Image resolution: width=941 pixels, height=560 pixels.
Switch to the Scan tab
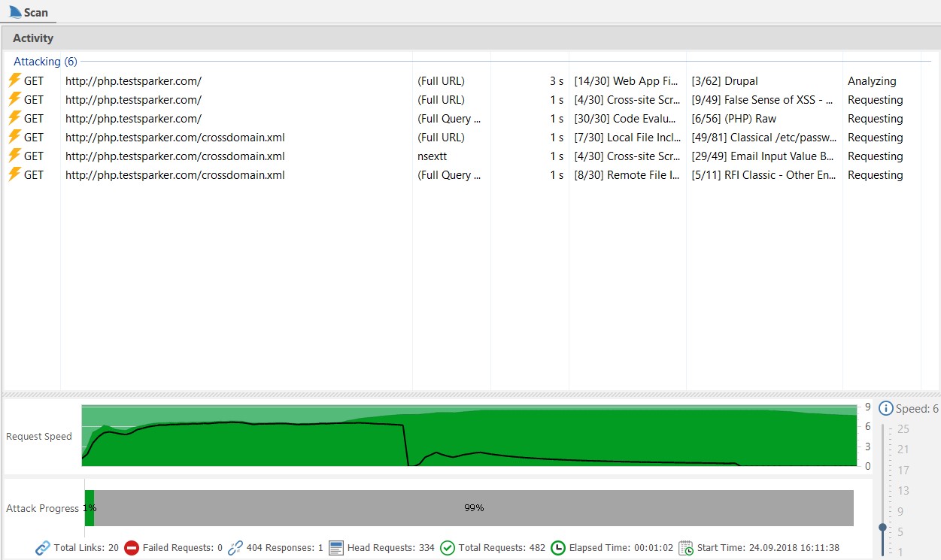[30, 11]
